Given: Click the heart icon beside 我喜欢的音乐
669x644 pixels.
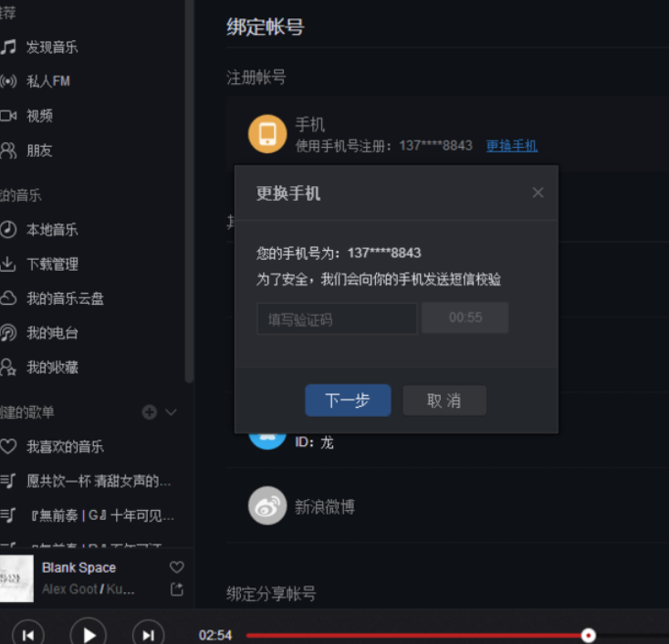Looking at the screenshot, I should coord(8,446).
